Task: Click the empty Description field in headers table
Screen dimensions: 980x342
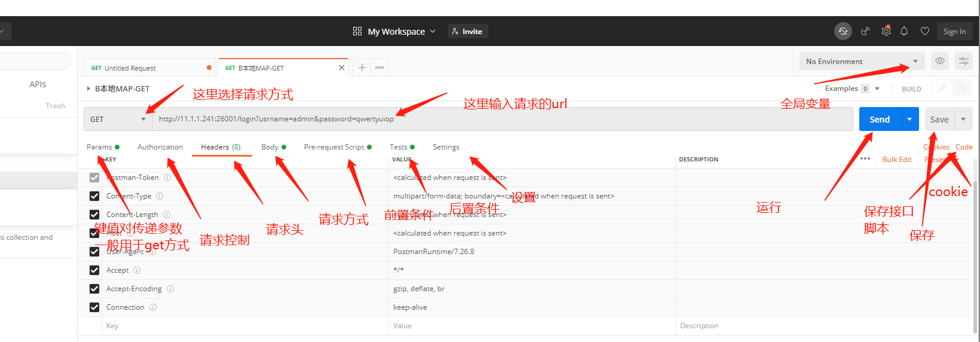Action: 825,326
